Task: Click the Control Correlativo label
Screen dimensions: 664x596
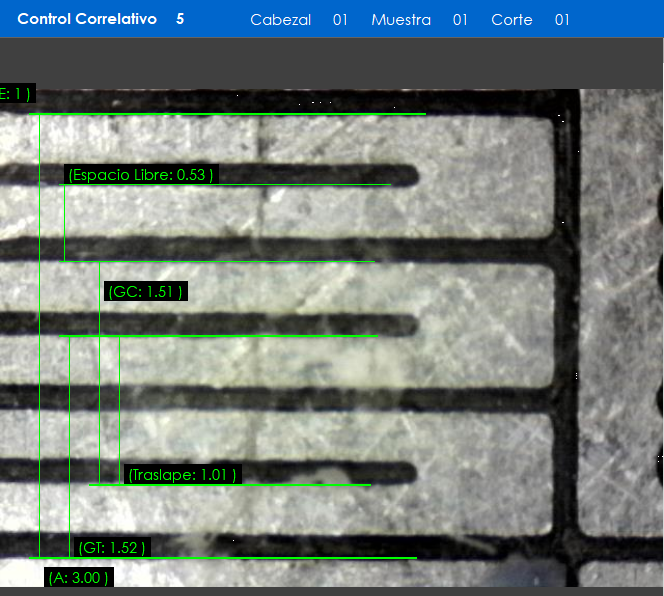Action: (87, 19)
